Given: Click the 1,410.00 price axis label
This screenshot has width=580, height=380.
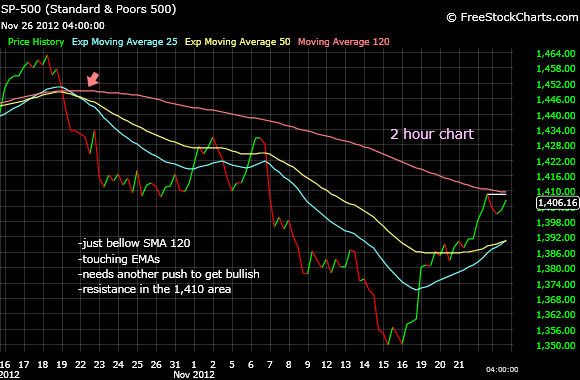Looking at the screenshot, I should pos(556,192).
